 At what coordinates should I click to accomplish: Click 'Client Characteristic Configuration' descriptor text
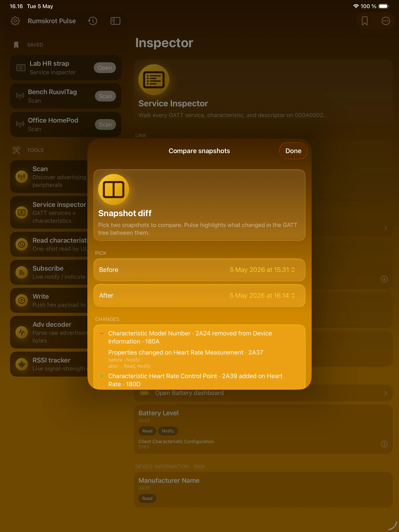(x=176, y=442)
